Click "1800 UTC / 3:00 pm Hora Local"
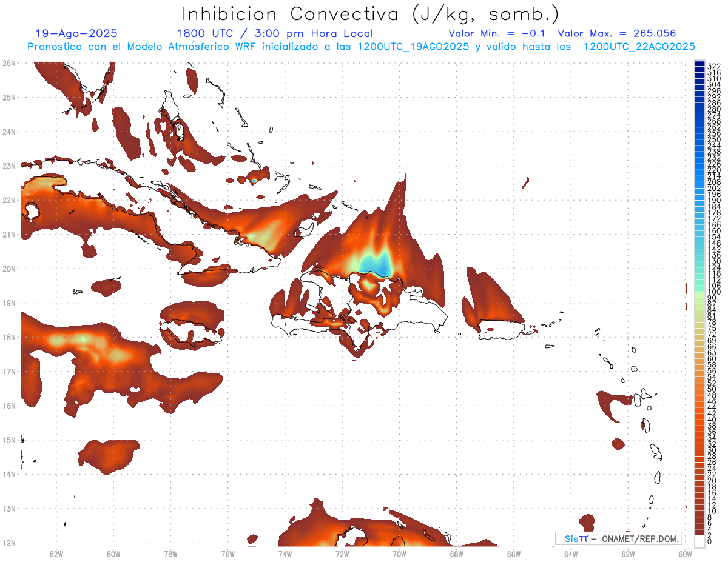This screenshot has width=728, height=562. (x=275, y=33)
